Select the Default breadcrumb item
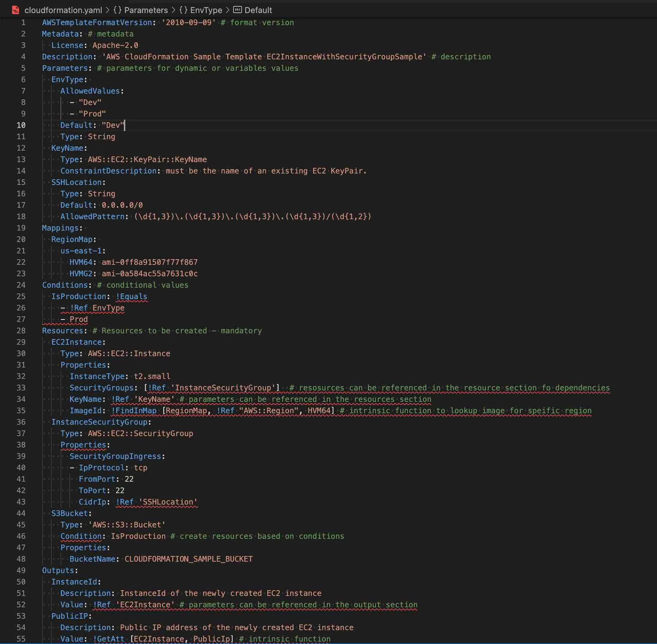The height and width of the screenshot is (644, 657). 258,10
